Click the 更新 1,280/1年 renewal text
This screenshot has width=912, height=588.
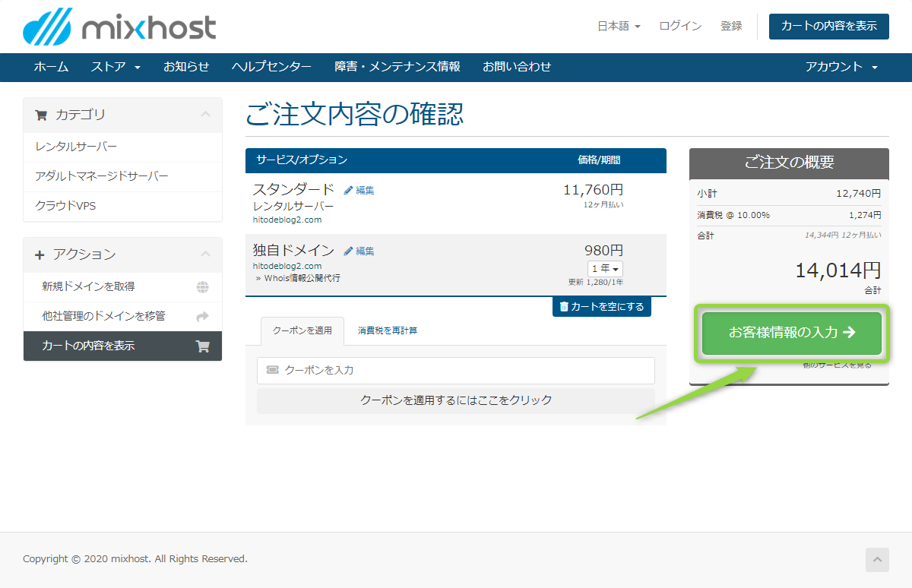point(596,283)
